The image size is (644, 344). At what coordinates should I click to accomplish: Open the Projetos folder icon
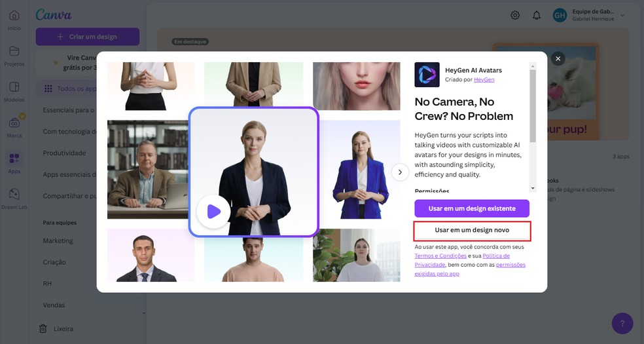click(x=14, y=51)
